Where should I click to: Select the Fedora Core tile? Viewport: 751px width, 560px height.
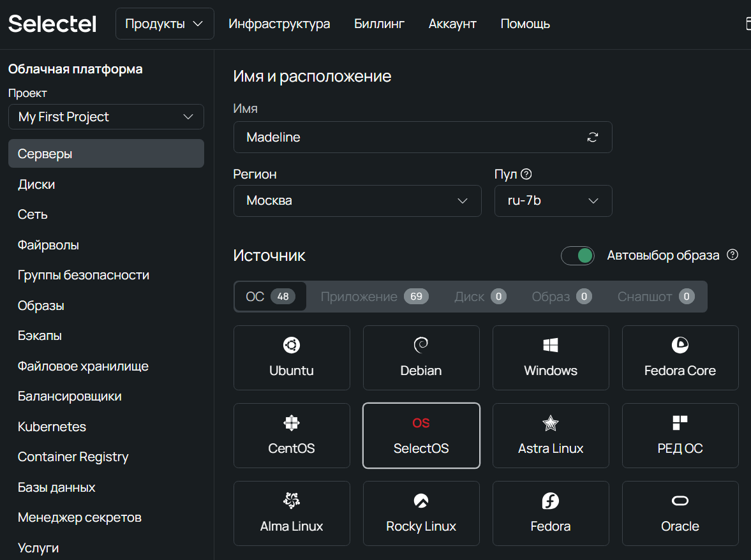(680, 358)
